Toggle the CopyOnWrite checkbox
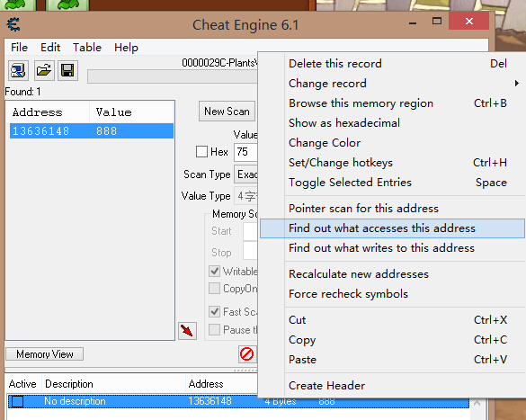This screenshot has height=420, width=526. [214, 288]
